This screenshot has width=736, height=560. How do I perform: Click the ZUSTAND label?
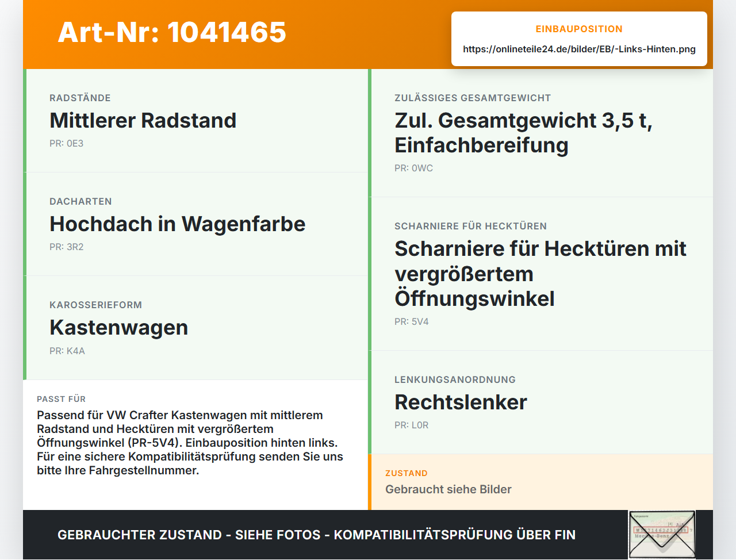407,473
